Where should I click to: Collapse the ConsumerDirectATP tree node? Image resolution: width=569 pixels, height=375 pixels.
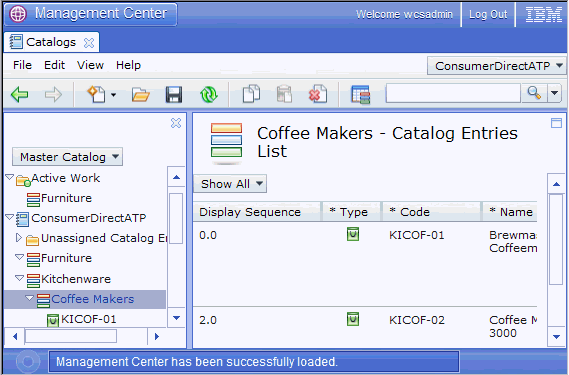pyautogui.click(x=10, y=217)
